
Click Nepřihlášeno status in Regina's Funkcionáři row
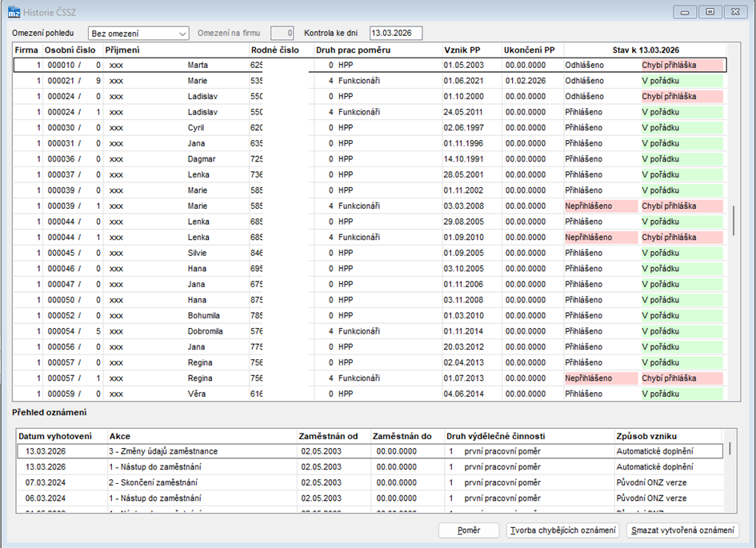[x=602, y=378]
